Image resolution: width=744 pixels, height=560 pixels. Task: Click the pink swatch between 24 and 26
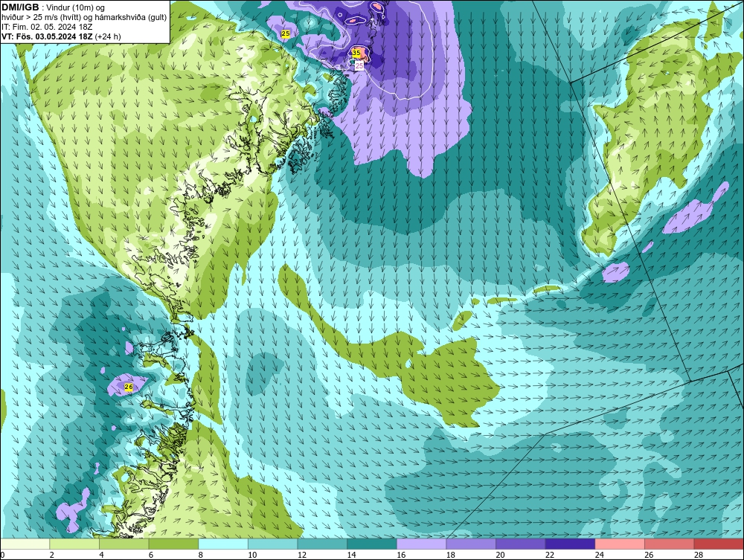click(620, 544)
